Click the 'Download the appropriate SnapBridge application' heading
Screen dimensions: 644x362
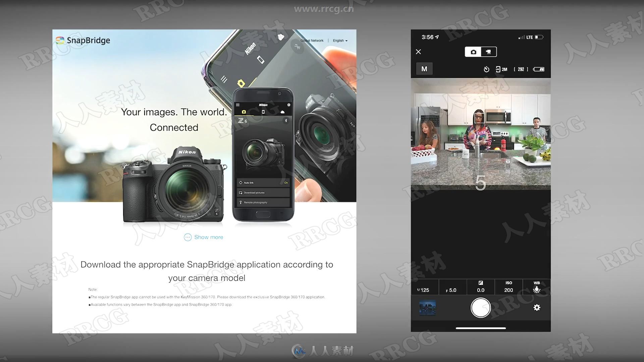click(207, 271)
